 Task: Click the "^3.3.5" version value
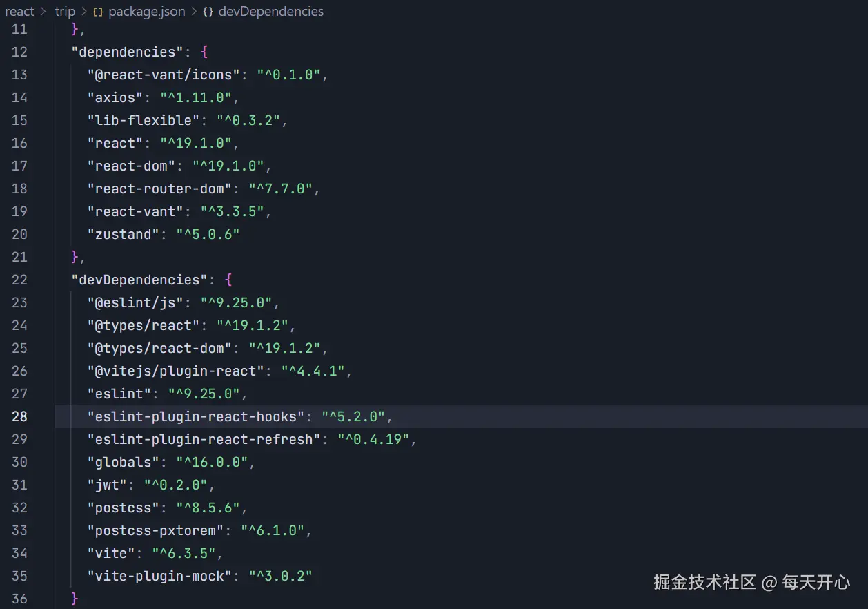pyautogui.click(x=233, y=211)
